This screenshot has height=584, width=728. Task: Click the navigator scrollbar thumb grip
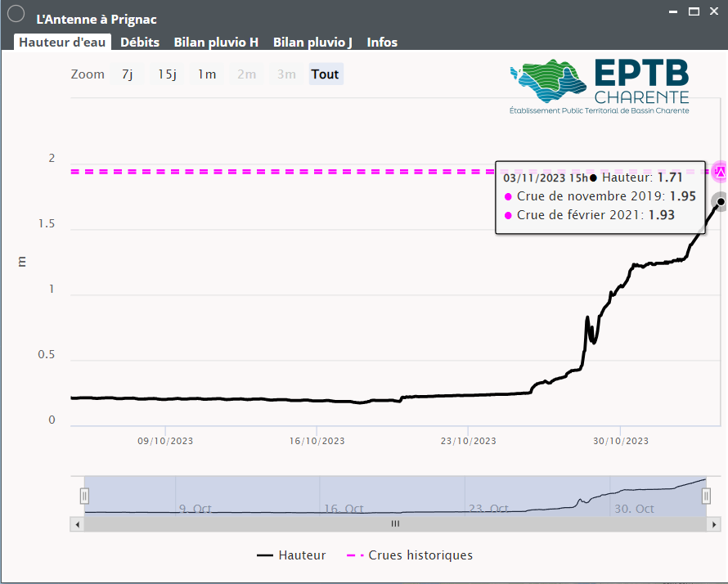pyautogui.click(x=396, y=523)
